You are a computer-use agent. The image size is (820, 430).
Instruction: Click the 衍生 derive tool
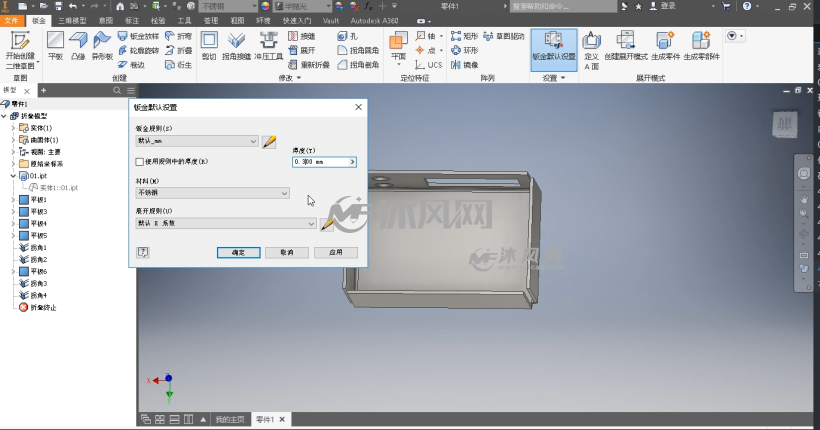[178, 64]
